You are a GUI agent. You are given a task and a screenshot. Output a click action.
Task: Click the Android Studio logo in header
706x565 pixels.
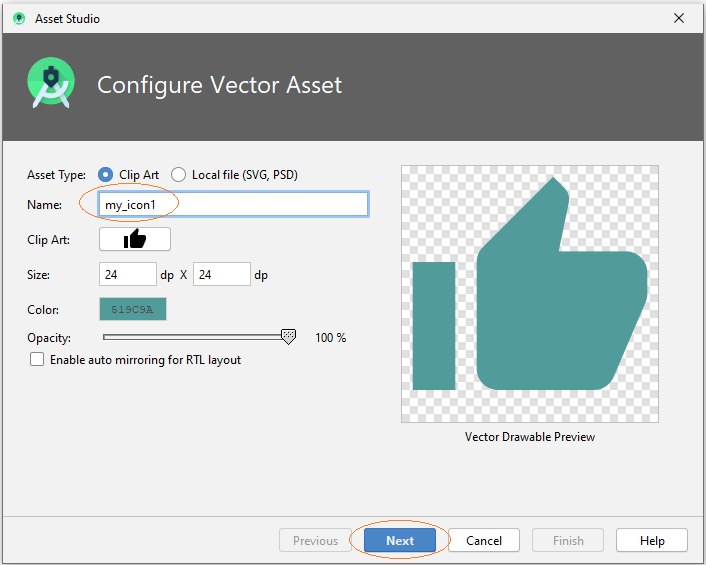[51, 83]
